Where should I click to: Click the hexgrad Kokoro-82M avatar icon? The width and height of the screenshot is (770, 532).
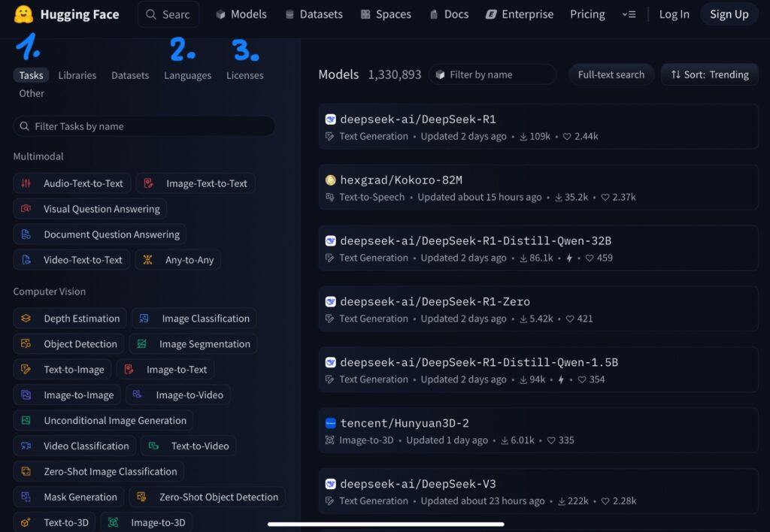pos(331,180)
